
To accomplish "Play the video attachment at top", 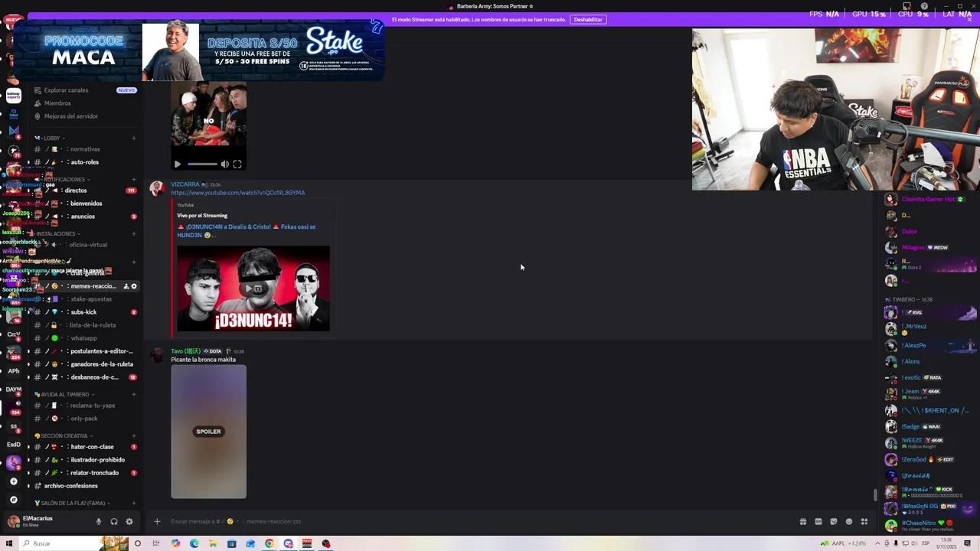I will pyautogui.click(x=178, y=164).
